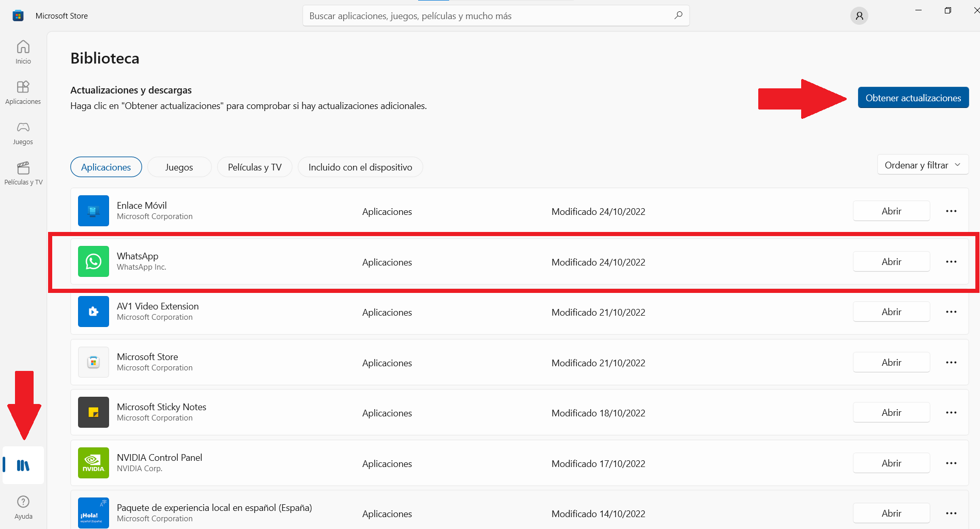Click the NVIDIA Control Panel icon
Image resolution: width=980 pixels, height=529 pixels.
pos(94,463)
